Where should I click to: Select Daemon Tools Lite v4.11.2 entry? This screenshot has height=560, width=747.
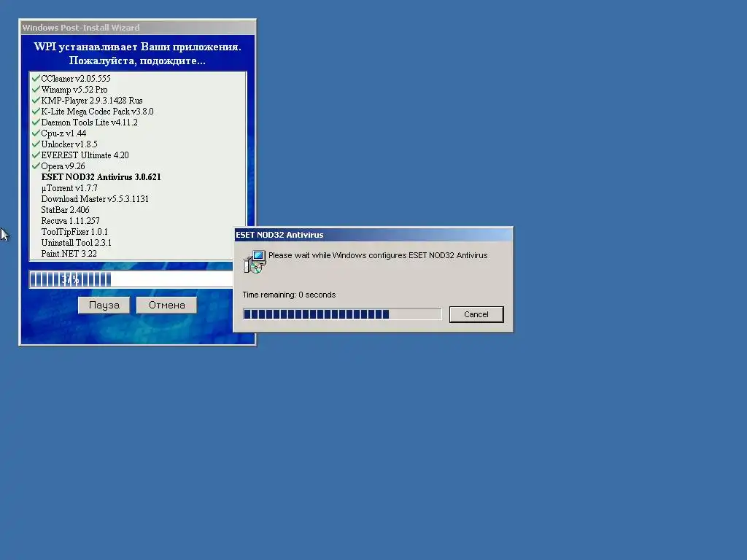pos(89,122)
